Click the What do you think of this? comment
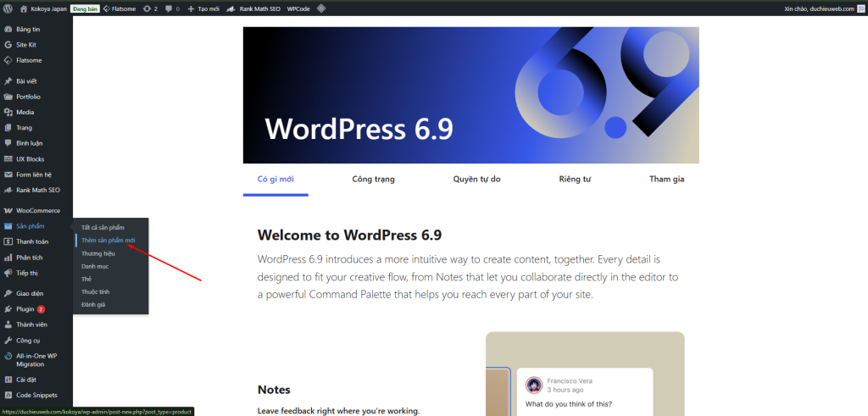 coord(569,404)
